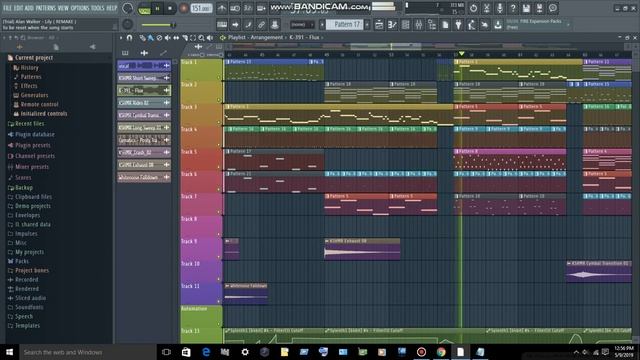Click the 151 tempo display
This screenshot has height=360, width=640.
201,8
